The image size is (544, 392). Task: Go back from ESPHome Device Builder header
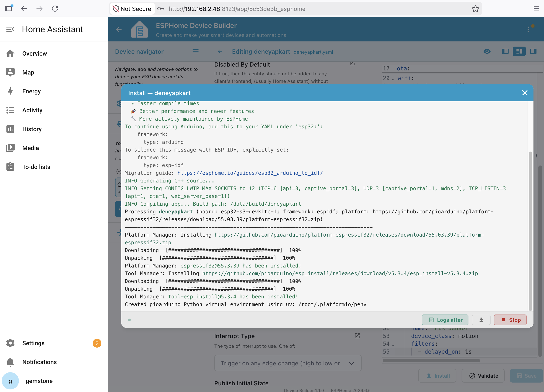[119, 29]
